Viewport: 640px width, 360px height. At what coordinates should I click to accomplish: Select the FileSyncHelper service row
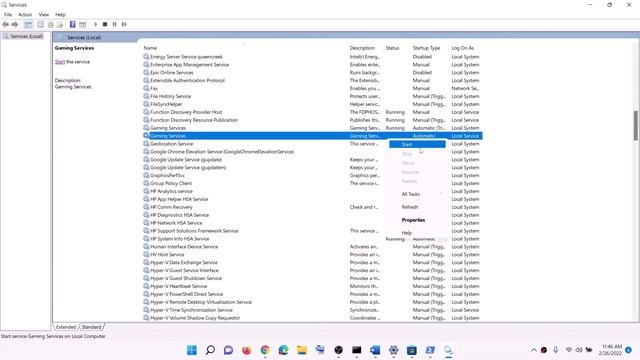[x=312, y=104]
